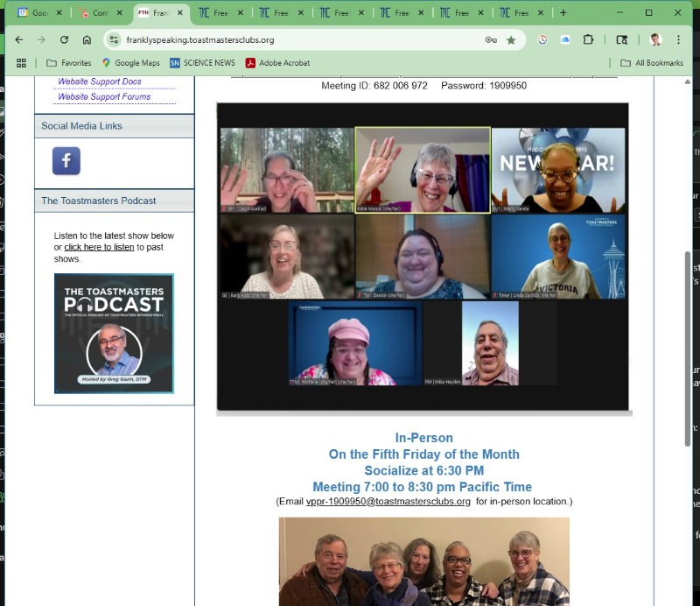Screen dimensions: 700x606
Task: Open the cloud extension icon
Action: pyautogui.click(x=565, y=39)
